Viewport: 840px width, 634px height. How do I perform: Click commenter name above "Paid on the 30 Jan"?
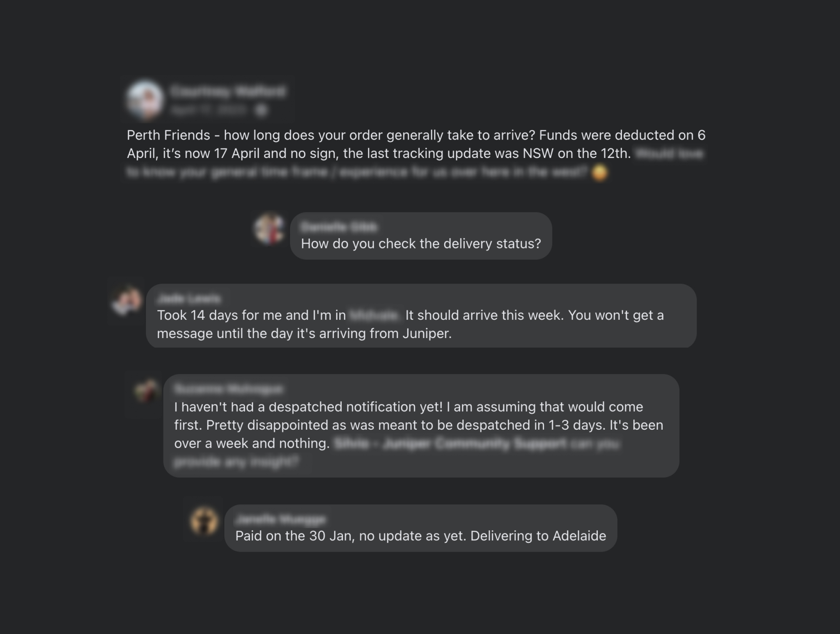click(x=280, y=519)
